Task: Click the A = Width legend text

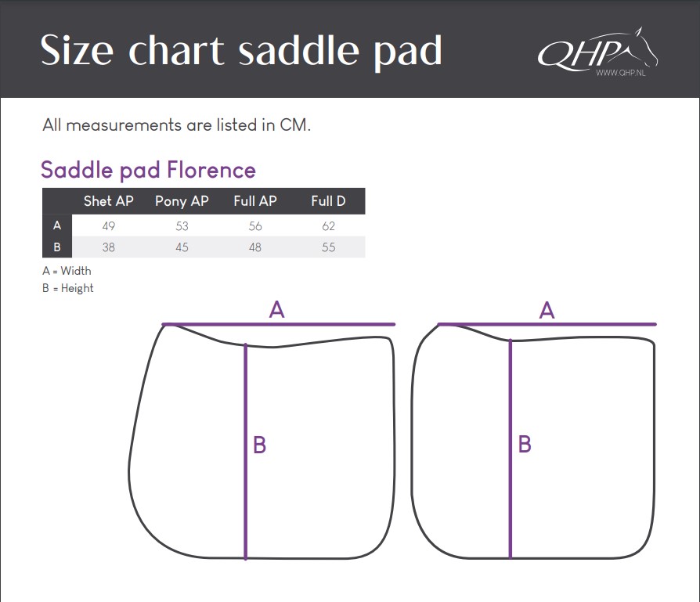Action: 67,271
